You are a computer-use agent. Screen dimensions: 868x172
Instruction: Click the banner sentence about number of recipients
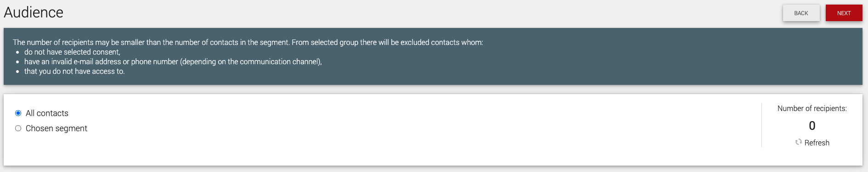[x=248, y=42]
